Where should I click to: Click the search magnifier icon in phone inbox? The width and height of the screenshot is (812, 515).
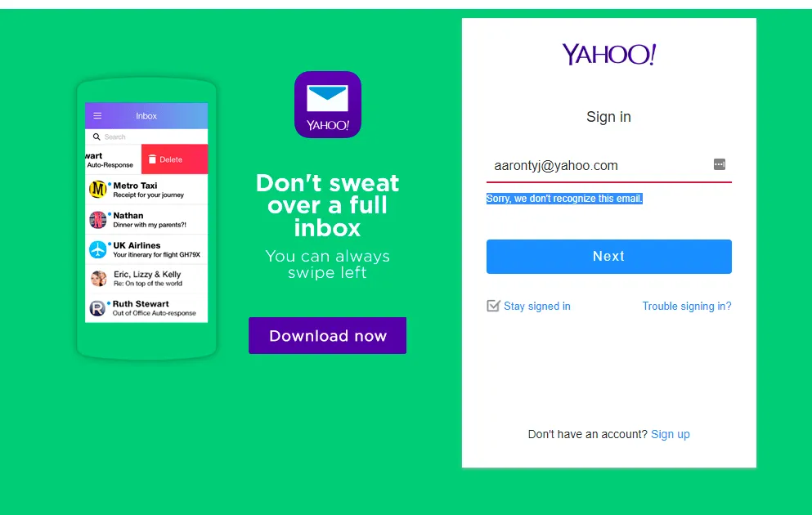coord(96,137)
